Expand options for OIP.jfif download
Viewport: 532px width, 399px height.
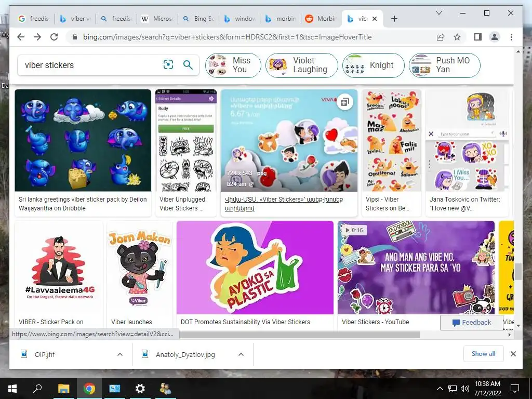(x=120, y=354)
